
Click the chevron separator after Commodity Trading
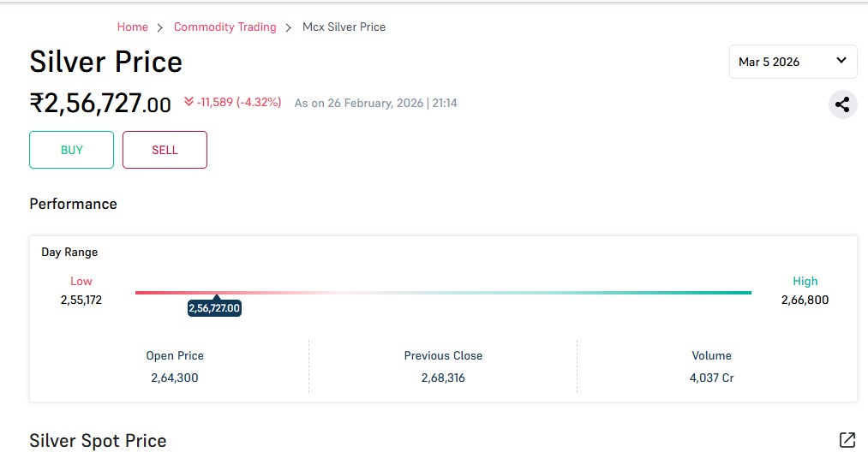click(289, 27)
